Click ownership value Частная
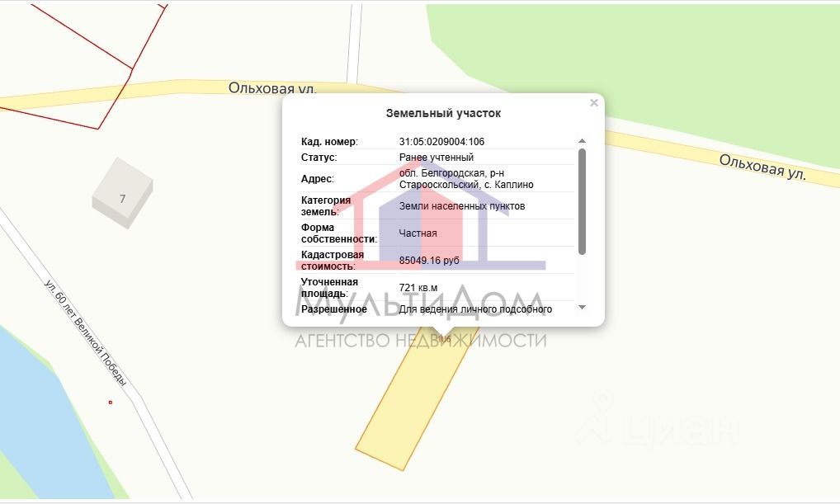This screenshot has height=504, width=840. (x=418, y=233)
